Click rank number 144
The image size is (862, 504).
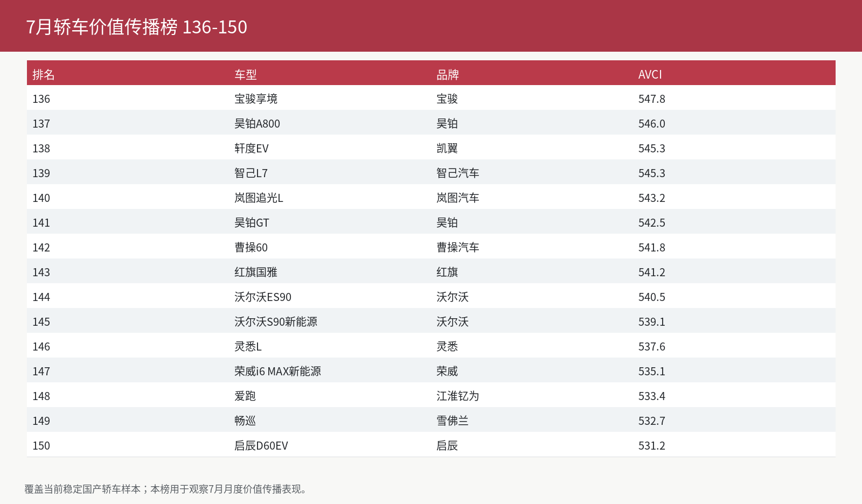pyautogui.click(x=41, y=297)
